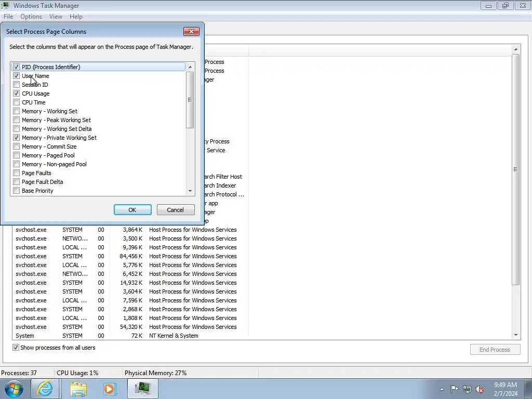This screenshot has height=399, width=532.
Task: Enable Page Faults checkbox
Action: (x=16, y=172)
